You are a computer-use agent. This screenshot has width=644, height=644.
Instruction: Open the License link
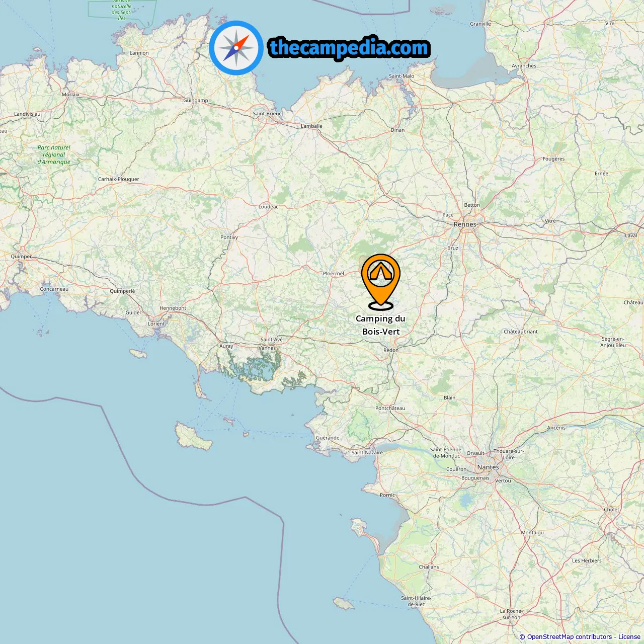click(x=629, y=637)
